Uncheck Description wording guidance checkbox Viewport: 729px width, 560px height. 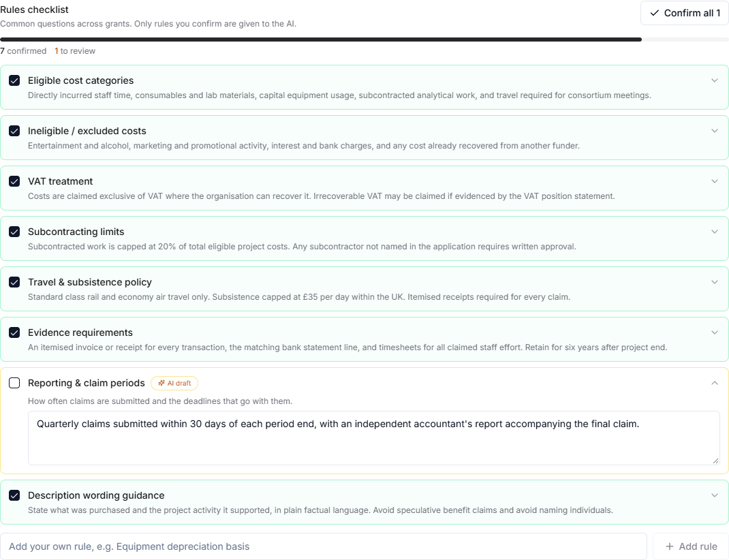(14, 495)
